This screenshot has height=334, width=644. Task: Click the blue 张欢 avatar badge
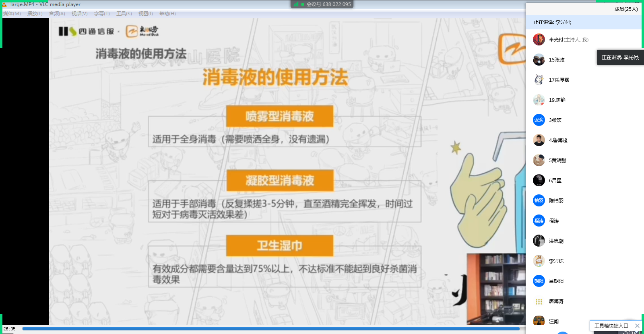[539, 120]
